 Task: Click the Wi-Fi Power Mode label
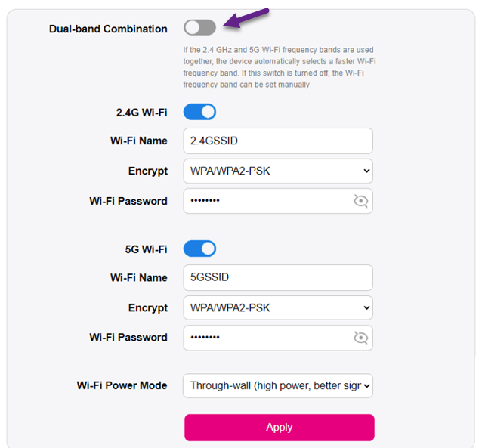[122, 385]
